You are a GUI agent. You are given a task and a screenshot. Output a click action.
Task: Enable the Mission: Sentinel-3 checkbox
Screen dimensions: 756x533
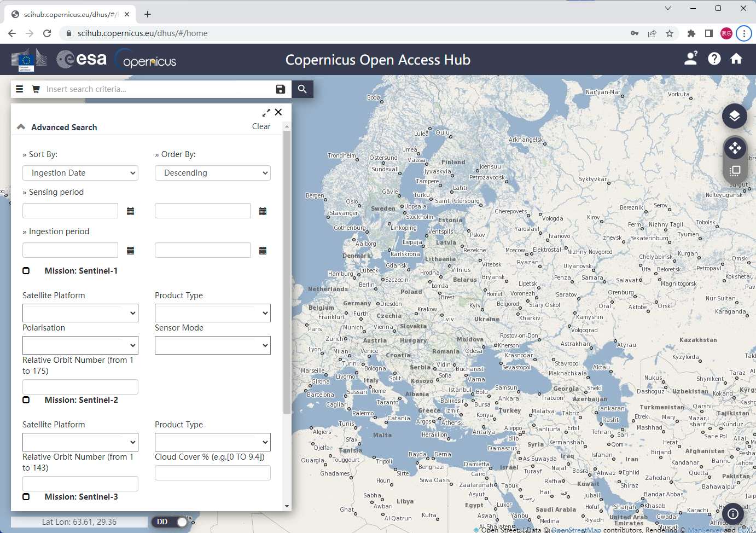pyautogui.click(x=26, y=497)
